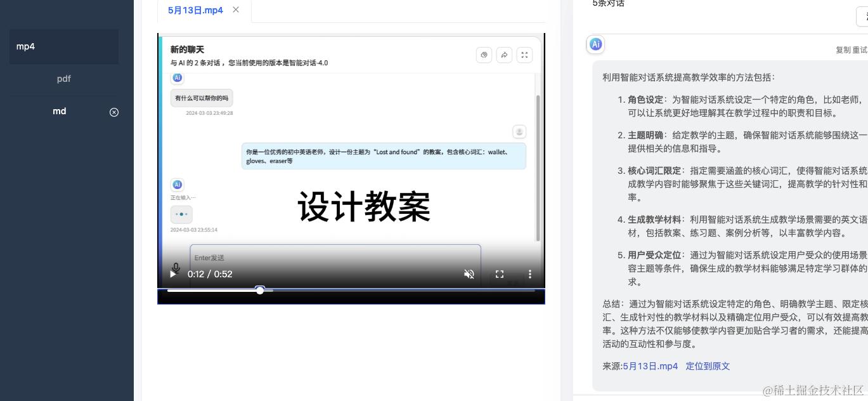Open the 定位到原文 link
Screen dimensions: 868x401
707,366
